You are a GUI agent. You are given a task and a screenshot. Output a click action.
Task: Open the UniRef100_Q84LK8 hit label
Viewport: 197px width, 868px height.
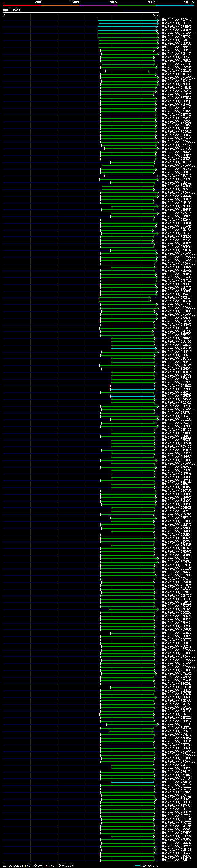[x=177, y=40]
